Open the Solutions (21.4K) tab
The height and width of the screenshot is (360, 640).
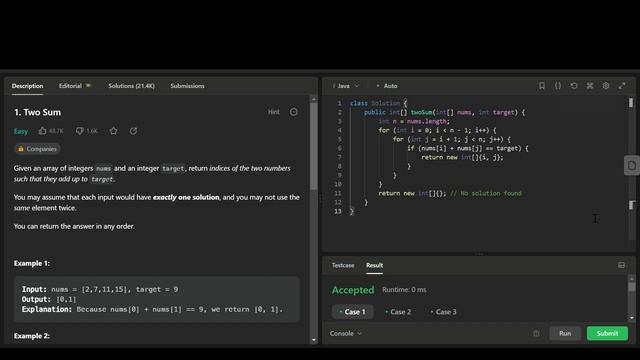click(x=131, y=86)
